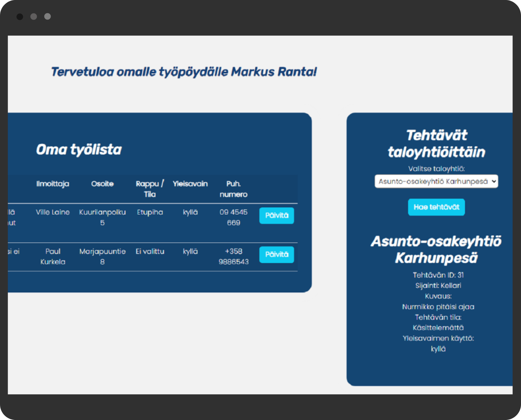Image resolution: width=521 pixels, height=420 pixels.
Task: Click Päivitä button for Ville Laine row
Action: click(x=276, y=215)
